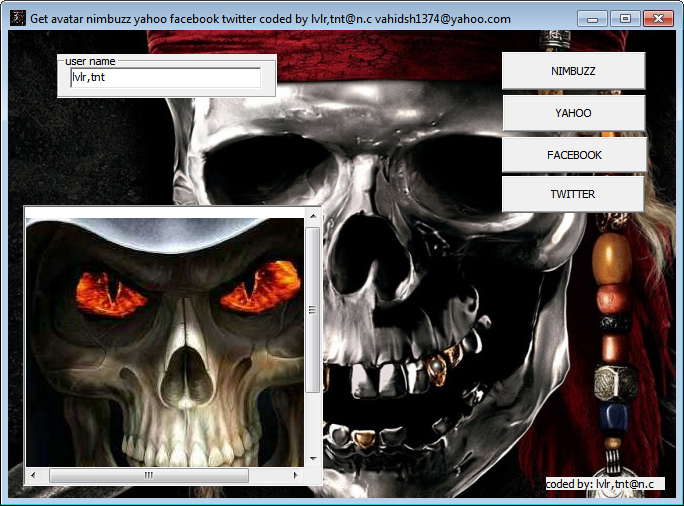Close the Get avatar window
The width and height of the screenshot is (684, 506).
(x=659, y=19)
